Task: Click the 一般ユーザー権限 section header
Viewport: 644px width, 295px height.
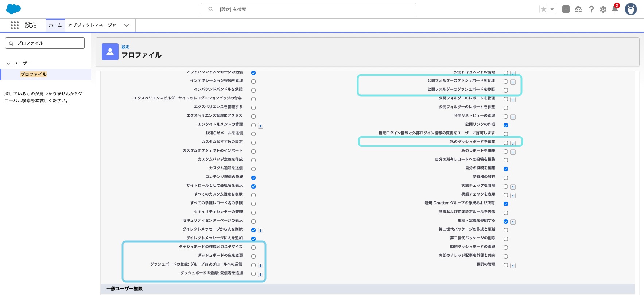Action: pyautogui.click(x=368, y=289)
